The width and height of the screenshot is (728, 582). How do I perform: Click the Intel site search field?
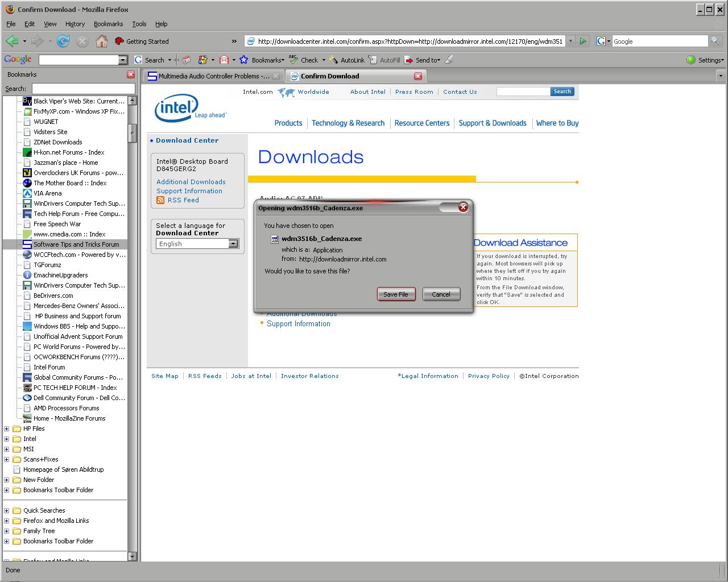(x=523, y=92)
